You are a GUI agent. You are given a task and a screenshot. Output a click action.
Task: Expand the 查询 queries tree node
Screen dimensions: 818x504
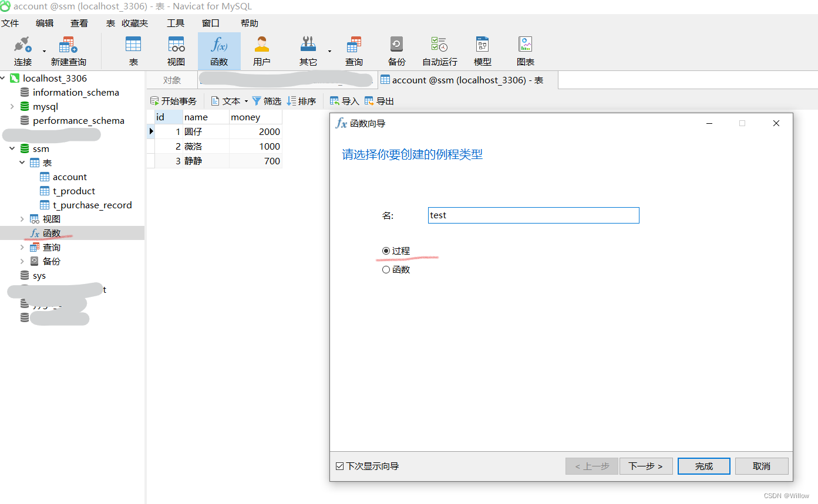point(22,247)
